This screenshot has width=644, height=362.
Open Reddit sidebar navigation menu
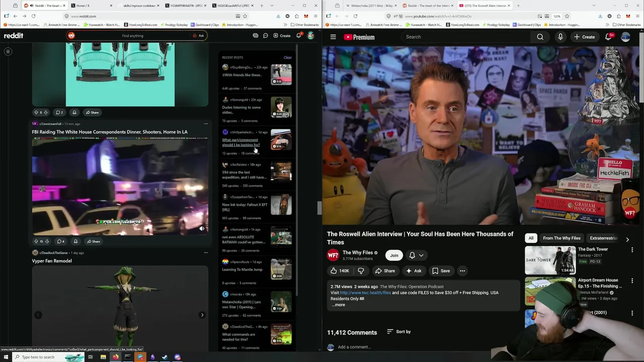tap(8, 51)
